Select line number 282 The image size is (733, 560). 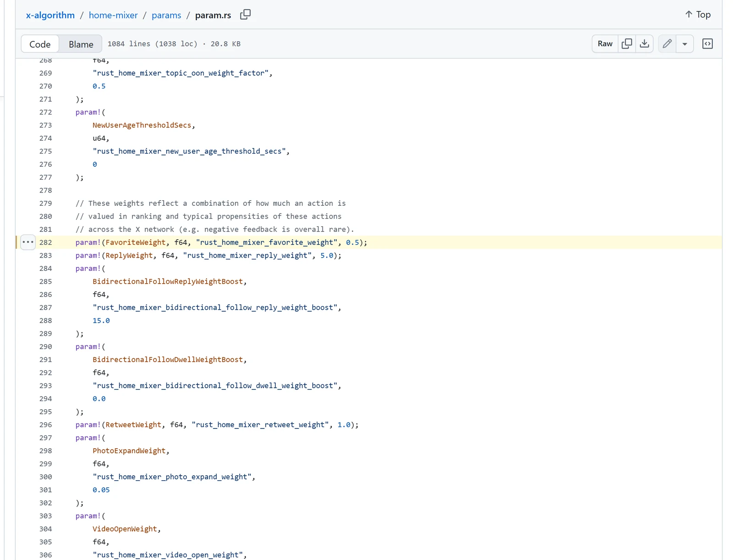(46, 242)
